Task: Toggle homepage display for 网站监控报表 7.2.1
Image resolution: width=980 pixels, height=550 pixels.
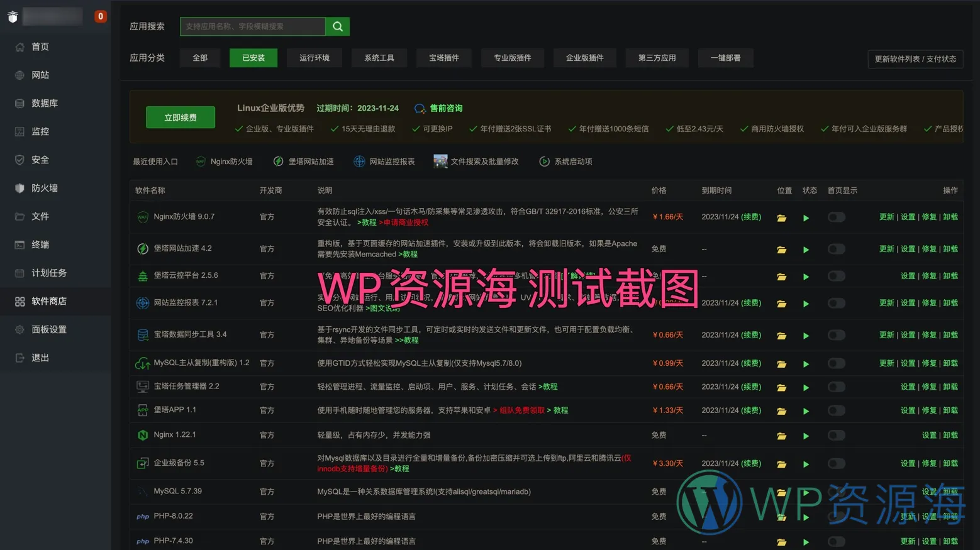Action: click(836, 304)
